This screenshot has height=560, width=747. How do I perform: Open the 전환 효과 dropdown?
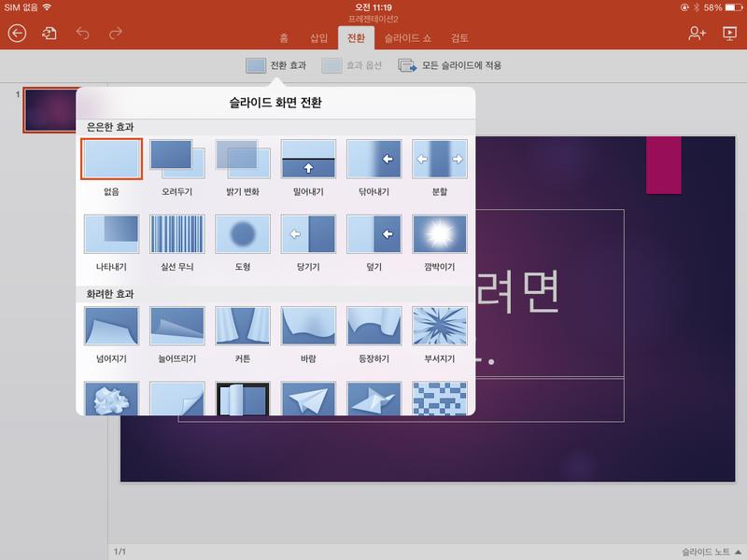(275, 65)
